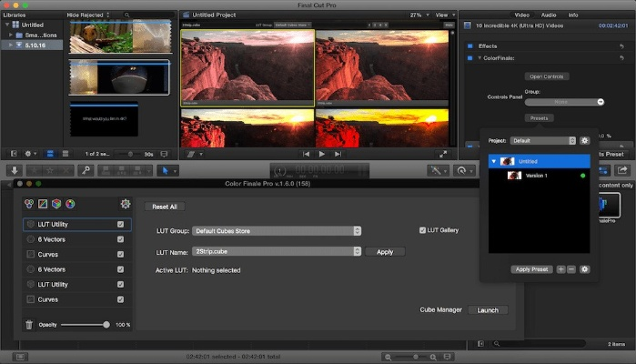Click the Reset All button
Screen dimensions: 636x364
click(x=165, y=207)
